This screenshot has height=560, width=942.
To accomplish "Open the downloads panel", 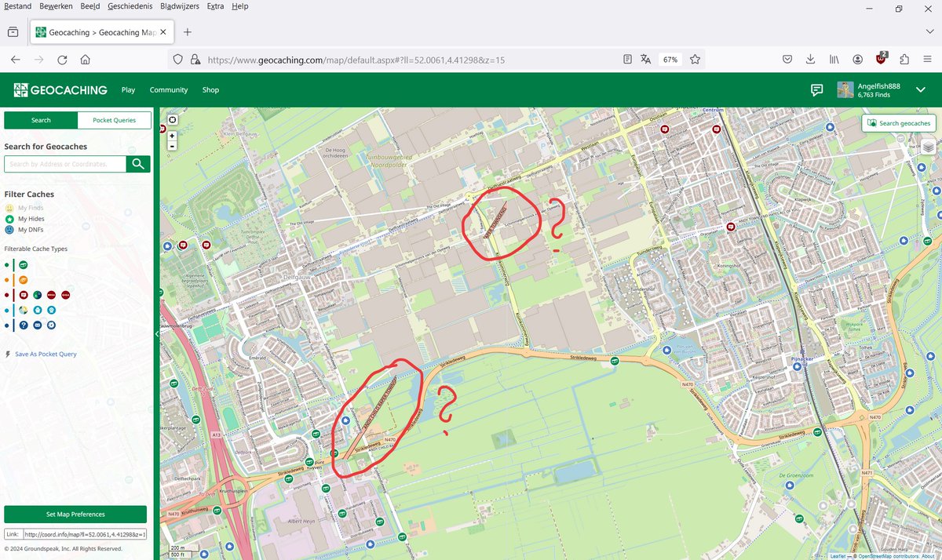I will point(810,60).
